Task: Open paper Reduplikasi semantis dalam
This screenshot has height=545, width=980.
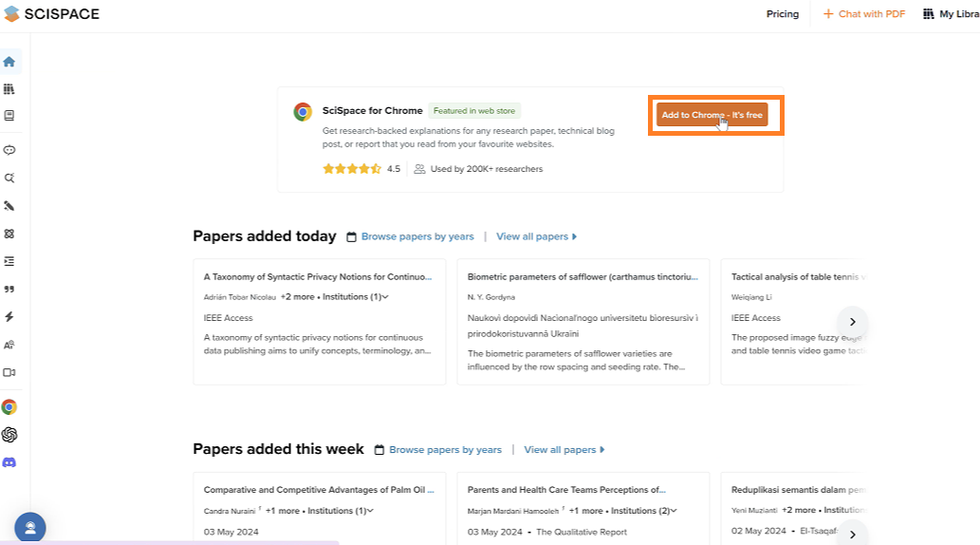Action: tap(798, 490)
